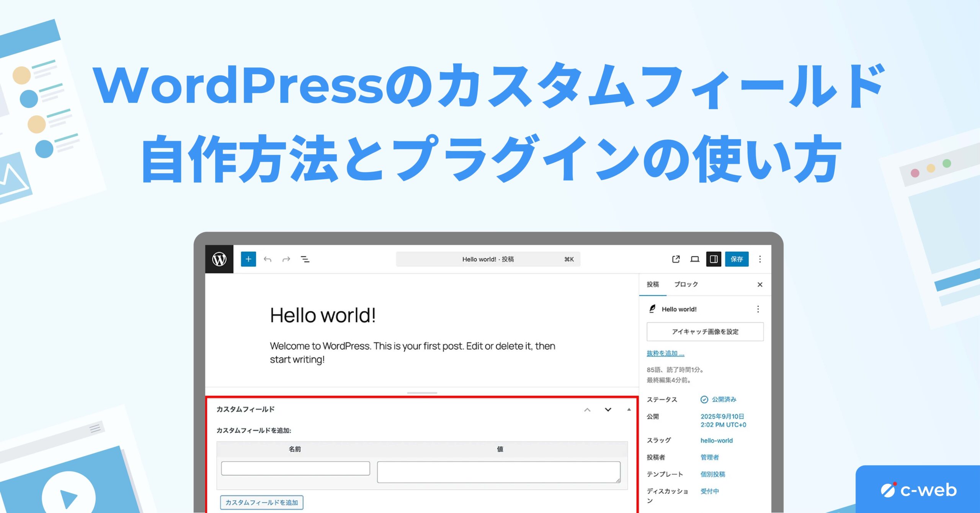Edit the hello-world slug
980x513 pixels.
pyautogui.click(x=717, y=440)
